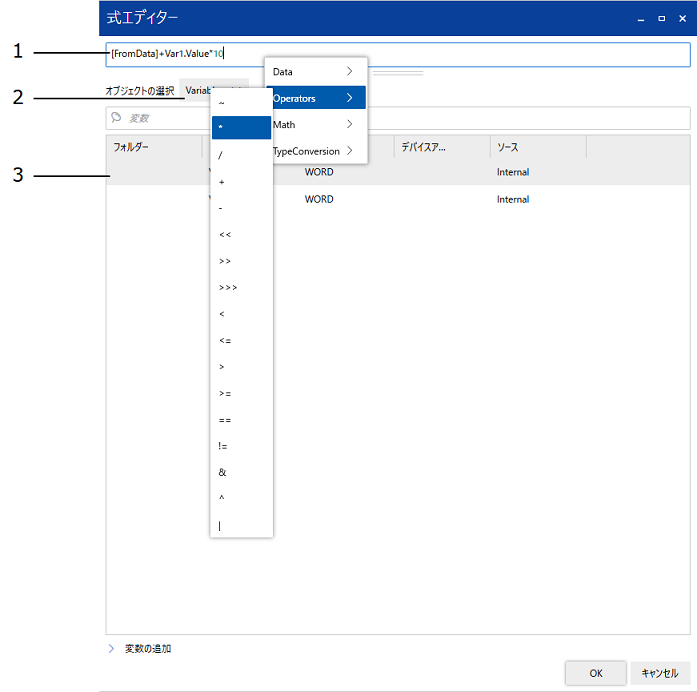Viewport: 697px width, 692px height.
Task: Select the divide / operator
Action: coord(241,155)
